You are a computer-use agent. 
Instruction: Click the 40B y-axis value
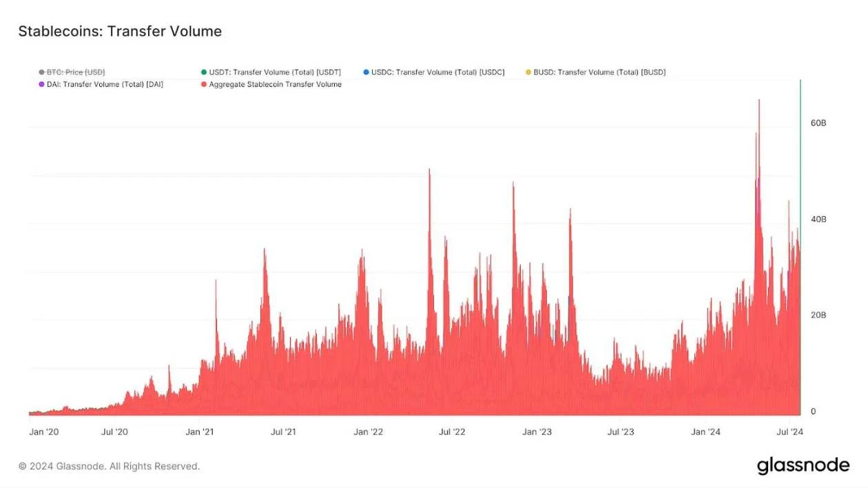coord(818,219)
